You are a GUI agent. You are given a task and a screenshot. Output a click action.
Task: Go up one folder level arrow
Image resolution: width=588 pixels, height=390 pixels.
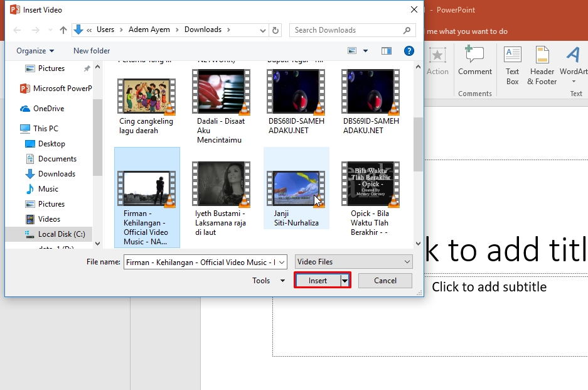[63, 30]
